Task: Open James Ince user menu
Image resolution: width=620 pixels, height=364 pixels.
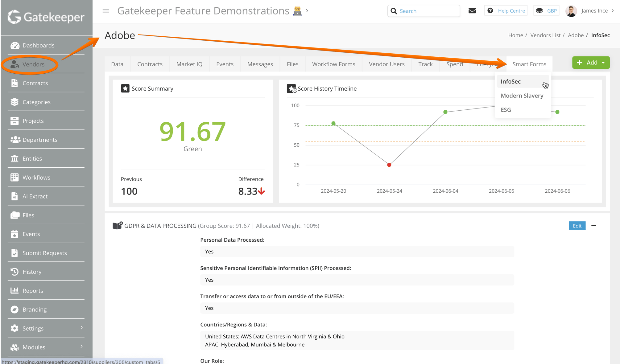Action: 594,11
